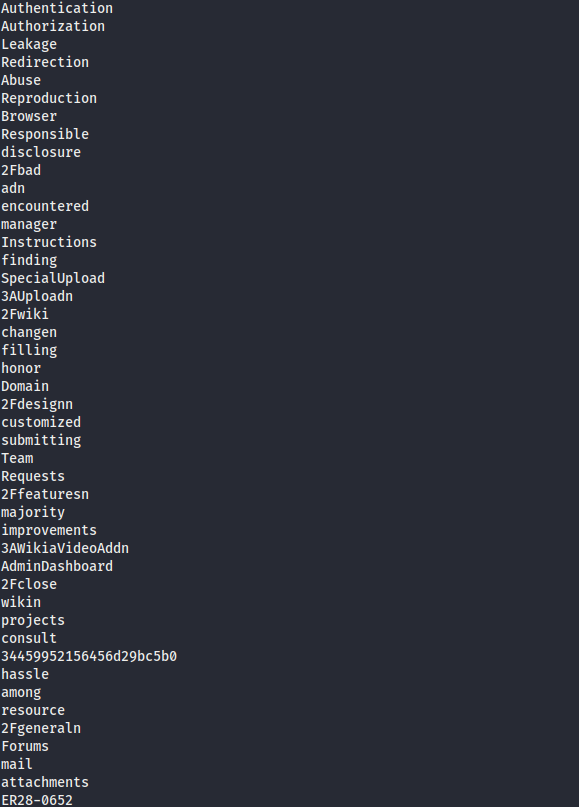Click the word submitting

[x=41, y=441]
